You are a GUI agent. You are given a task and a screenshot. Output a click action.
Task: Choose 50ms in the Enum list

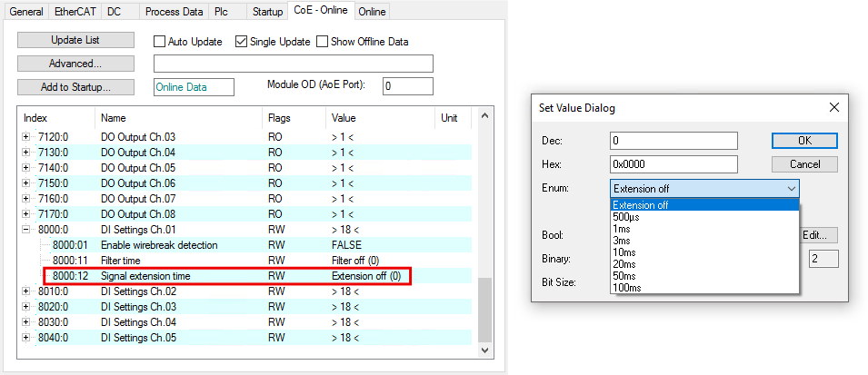[704, 275]
